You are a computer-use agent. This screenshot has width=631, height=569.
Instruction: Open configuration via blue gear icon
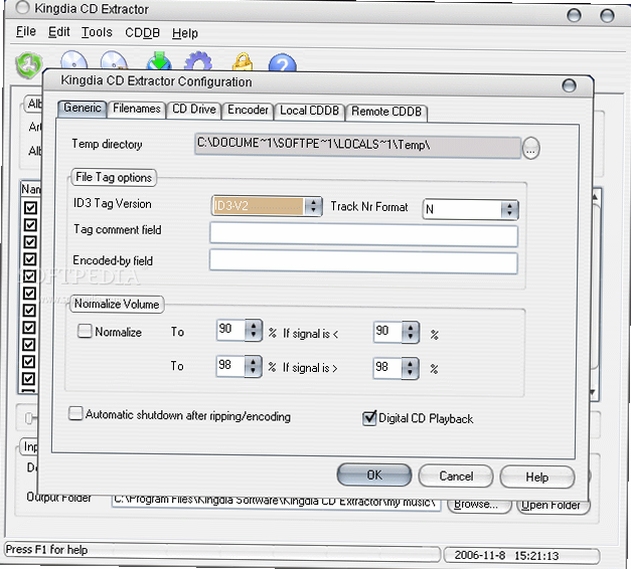tap(198, 61)
